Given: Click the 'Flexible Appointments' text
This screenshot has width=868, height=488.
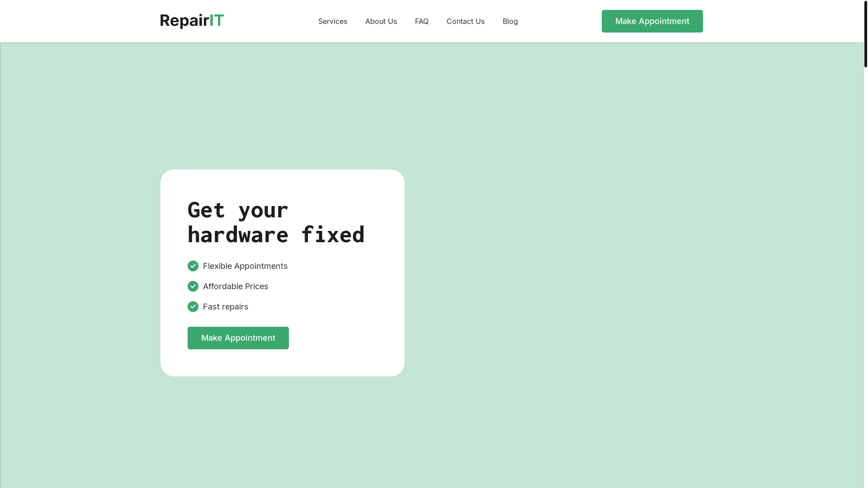Looking at the screenshot, I should tap(245, 266).
